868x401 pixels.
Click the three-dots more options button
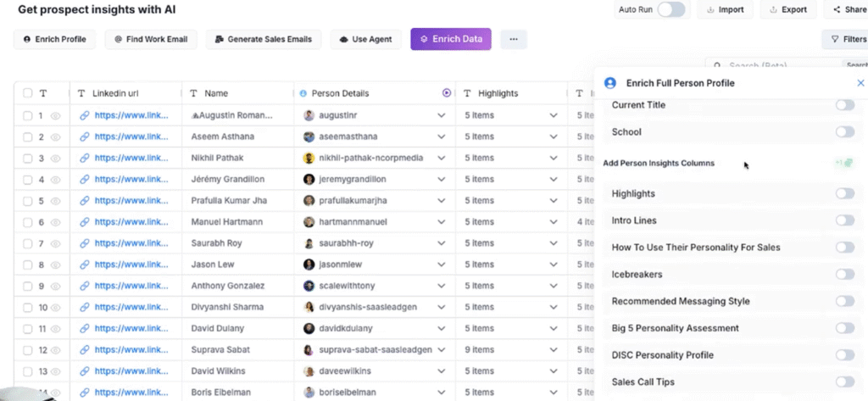(x=514, y=39)
